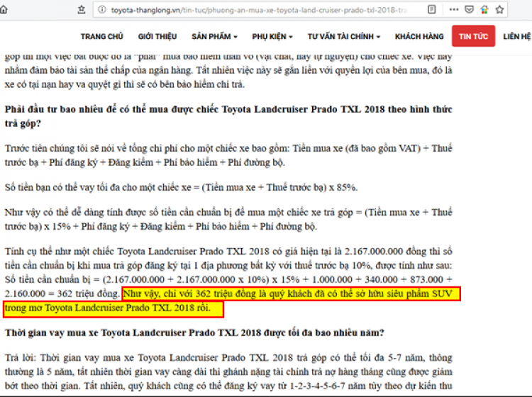
Task: Click the red TIN TỨC button
Action: pyautogui.click(x=473, y=36)
